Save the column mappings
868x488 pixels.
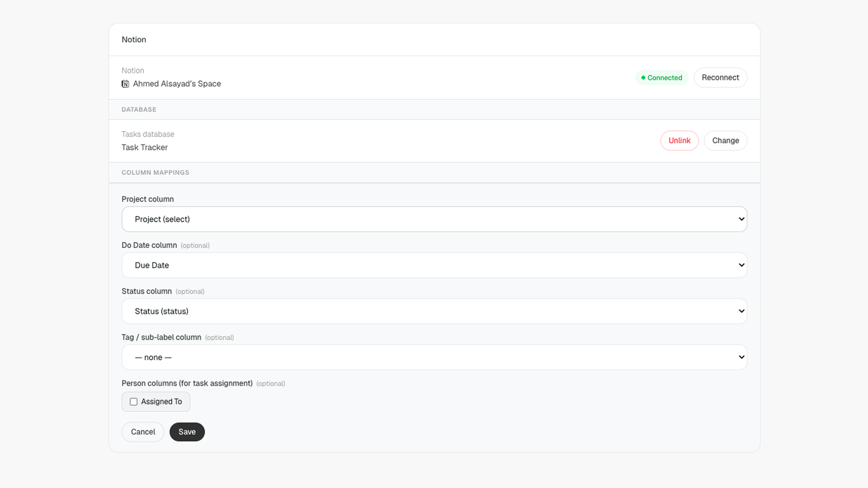pos(187,432)
